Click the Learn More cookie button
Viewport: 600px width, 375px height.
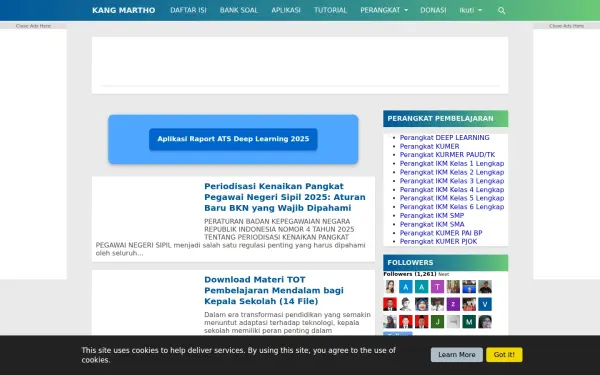(457, 355)
